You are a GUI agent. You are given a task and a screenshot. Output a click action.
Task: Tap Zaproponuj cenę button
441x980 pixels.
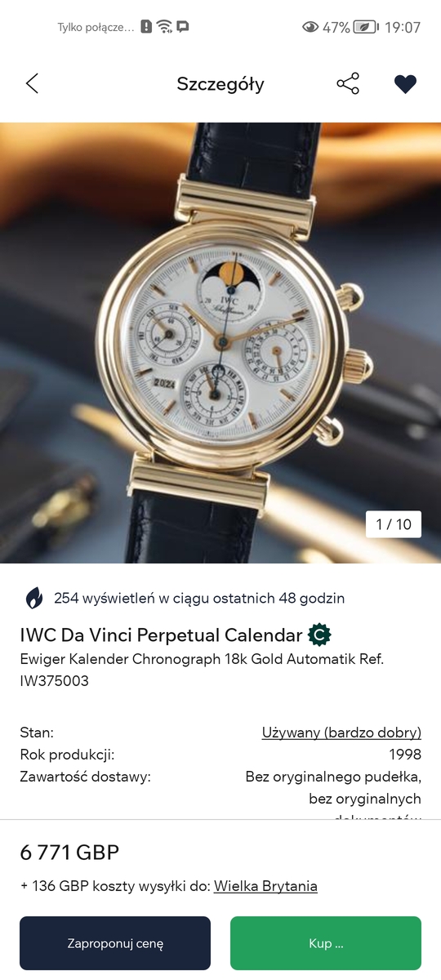click(x=115, y=943)
